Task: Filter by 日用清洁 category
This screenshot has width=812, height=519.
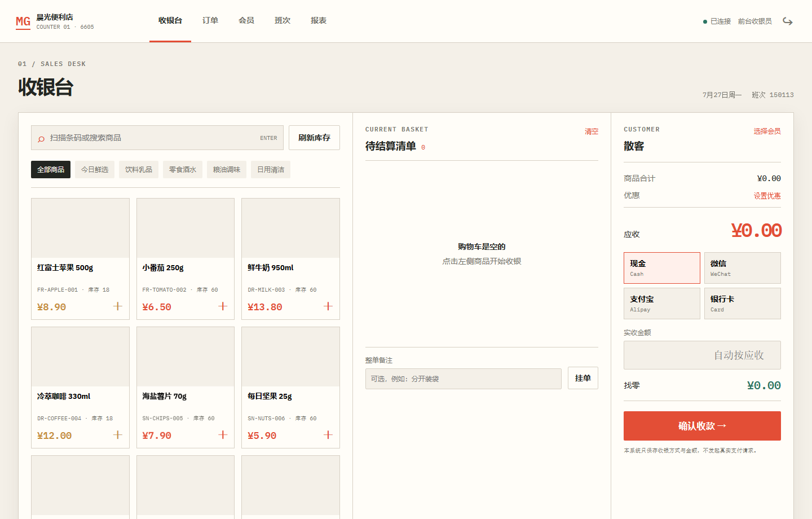Action: 271,170
